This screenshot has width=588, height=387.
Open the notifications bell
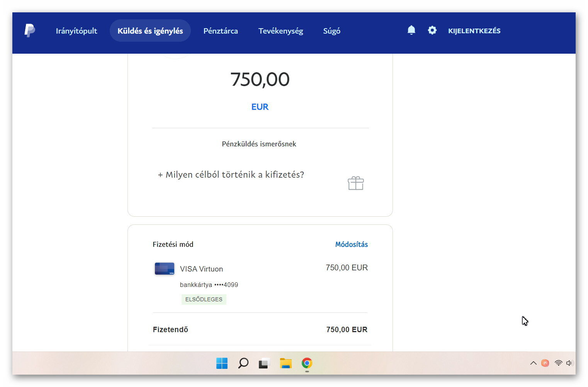[x=411, y=30]
